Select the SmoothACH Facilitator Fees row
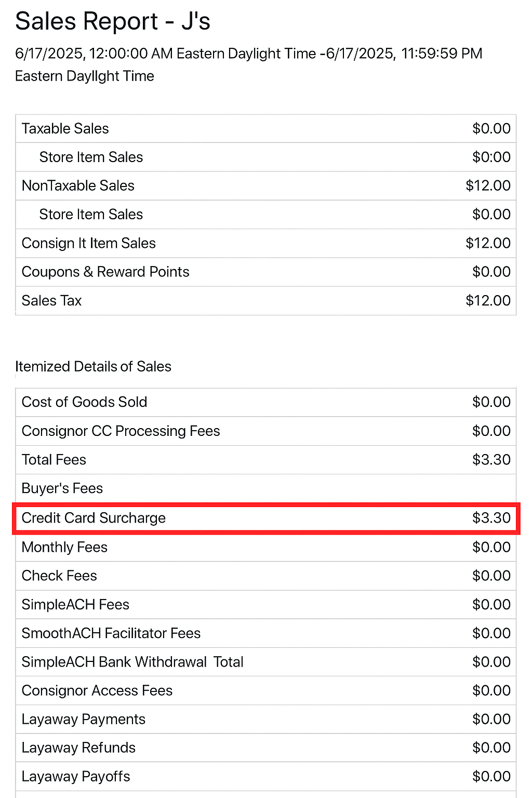The width and height of the screenshot is (532, 798). pos(265,633)
